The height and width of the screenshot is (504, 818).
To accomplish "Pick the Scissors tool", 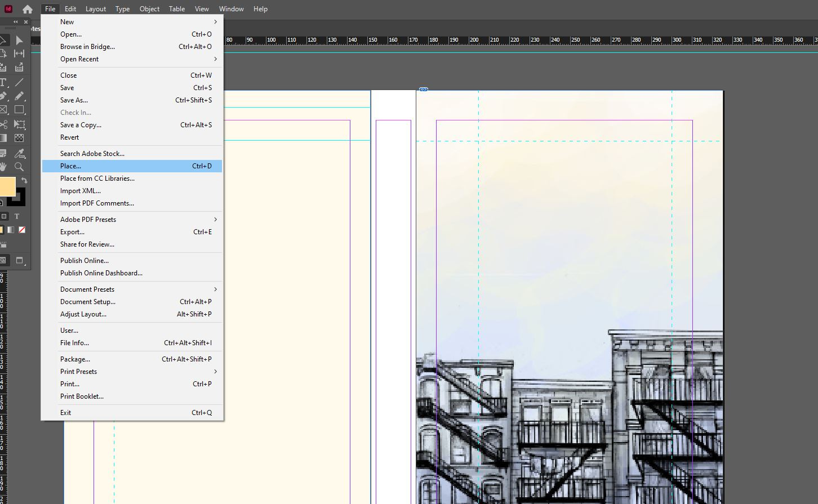I will point(5,123).
